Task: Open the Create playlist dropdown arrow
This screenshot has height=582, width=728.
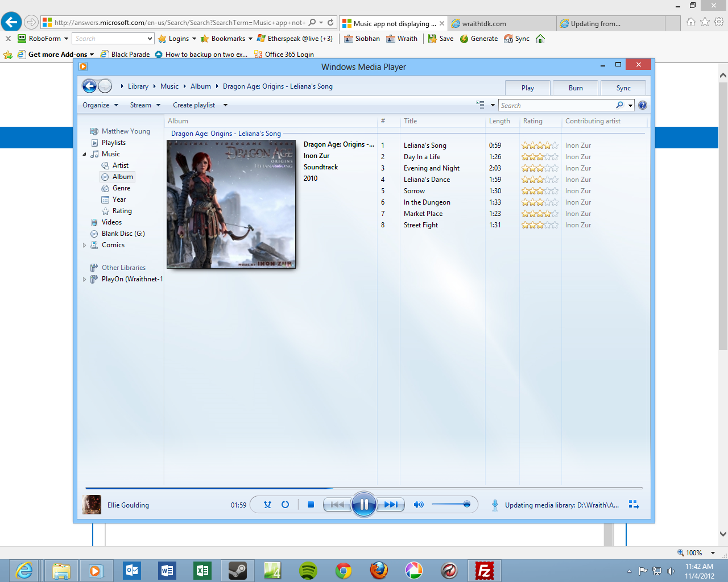Action: [225, 105]
